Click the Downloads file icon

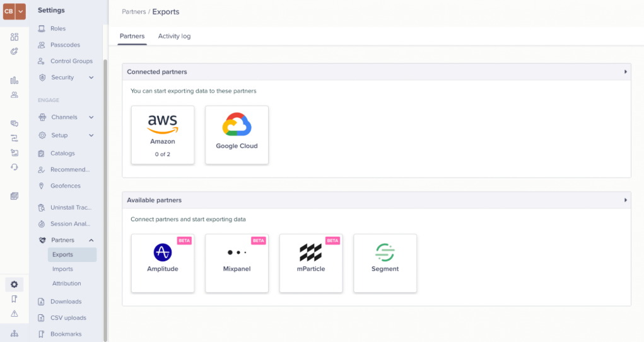(x=41, y=302)
